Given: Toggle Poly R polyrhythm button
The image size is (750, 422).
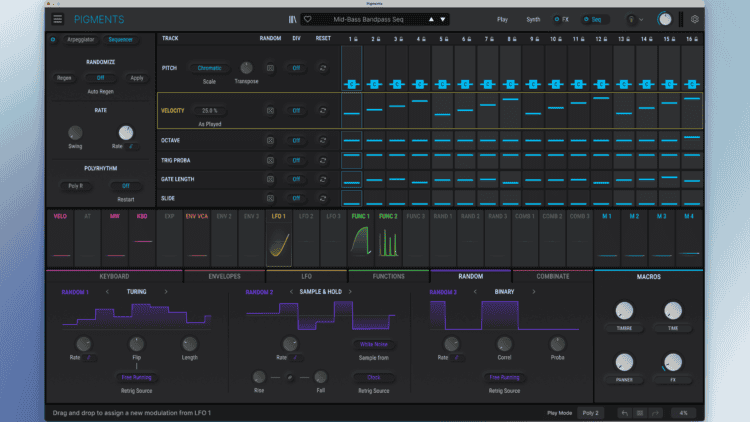Looking at the screenshot, I should click(x=76, y=186).
